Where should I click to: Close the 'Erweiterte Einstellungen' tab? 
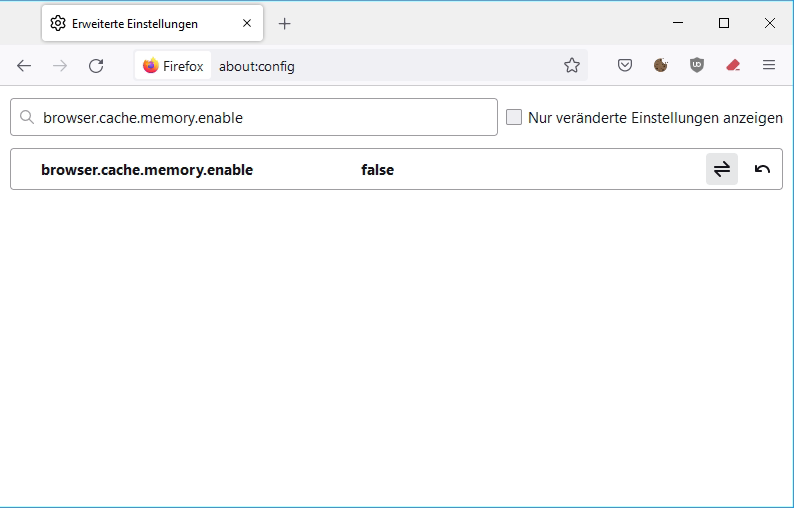(x=247, y=23)
